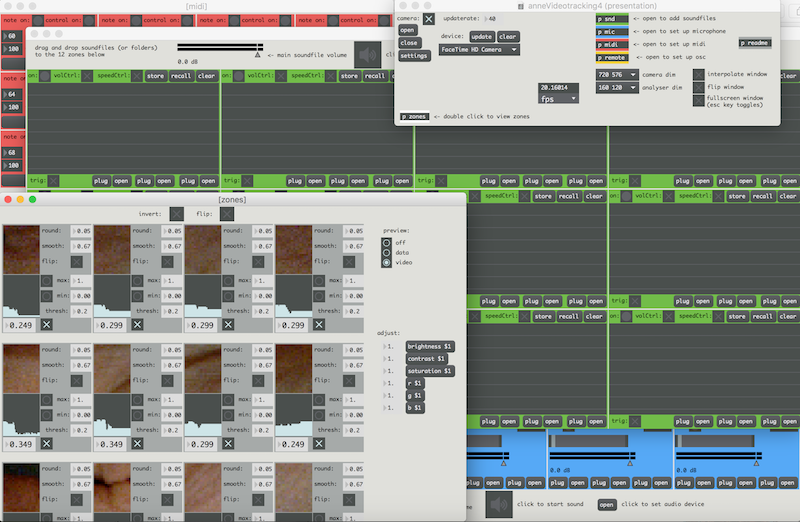This screenshot has height=522, width=800.
Task: Click the p readme subpatcher object
Action: [755, 43]
